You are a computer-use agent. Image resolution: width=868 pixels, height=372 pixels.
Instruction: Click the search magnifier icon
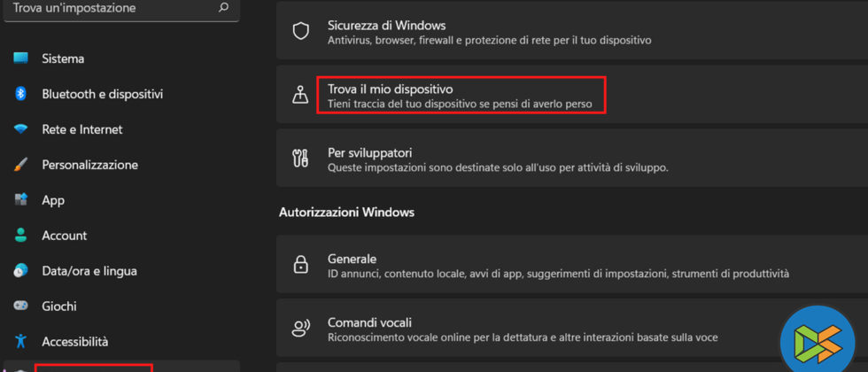tap(224, 8)
